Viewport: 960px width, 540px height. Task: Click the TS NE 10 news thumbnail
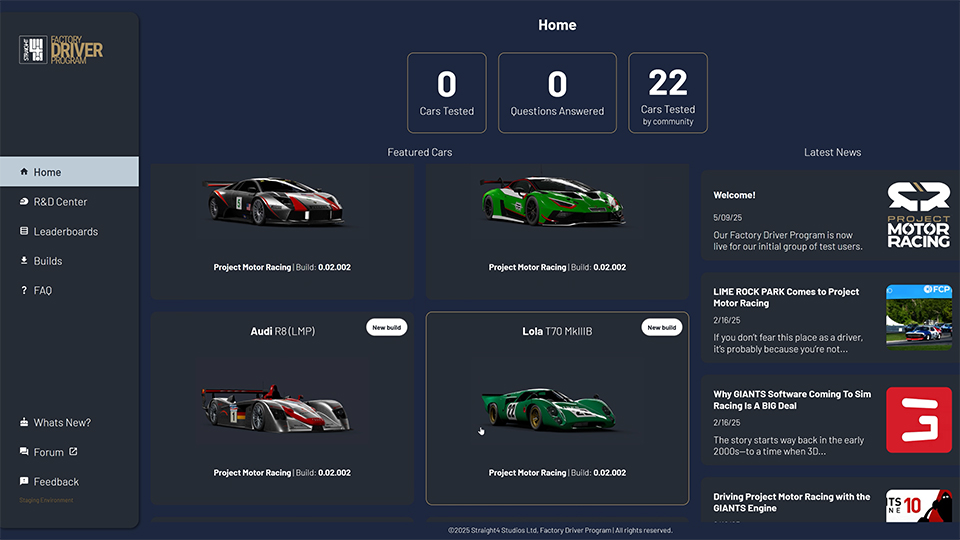click(x=919, y=506)
